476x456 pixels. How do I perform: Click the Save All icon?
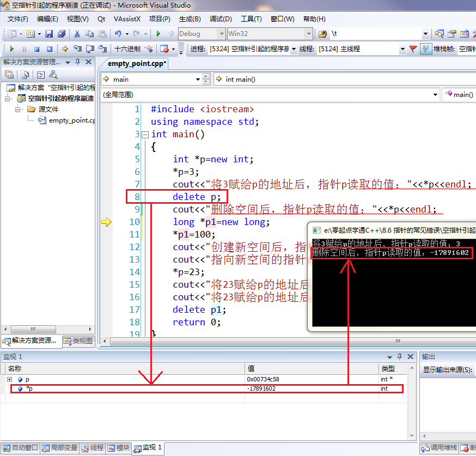click(62, 34)
